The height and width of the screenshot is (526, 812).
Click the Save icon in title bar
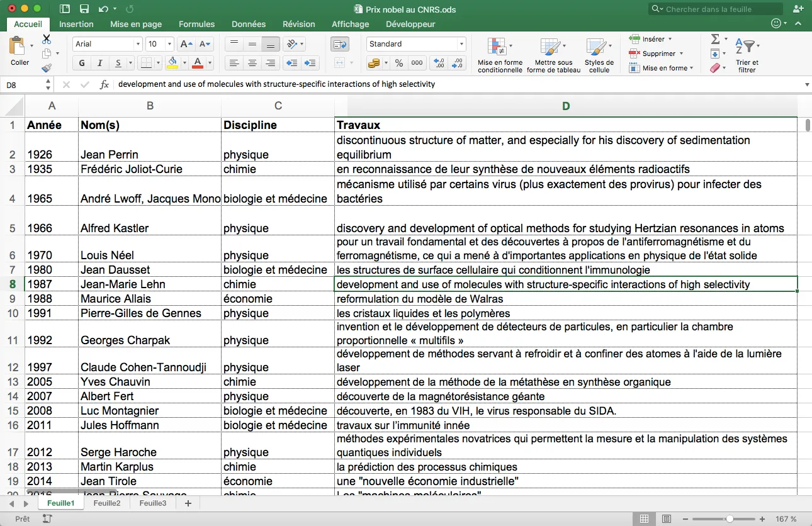tap(84, 9)
